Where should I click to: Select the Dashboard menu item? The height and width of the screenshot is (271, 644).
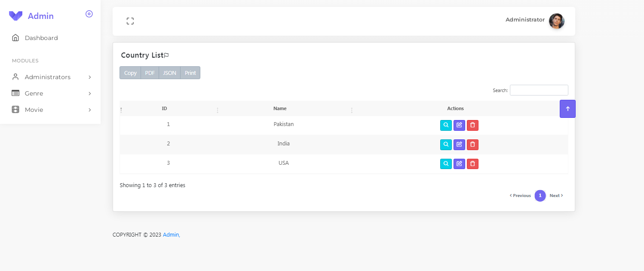pos(41,37)
